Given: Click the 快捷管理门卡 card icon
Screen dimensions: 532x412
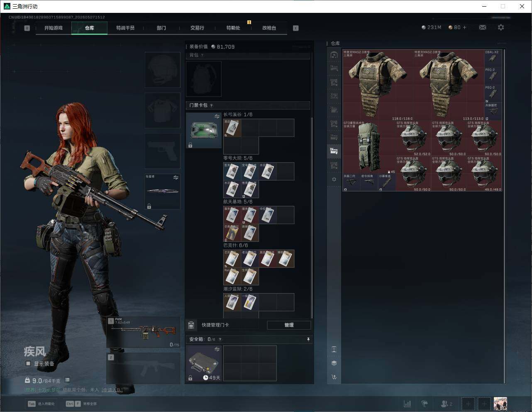Looking at the screenshot, I should point(191,325).
